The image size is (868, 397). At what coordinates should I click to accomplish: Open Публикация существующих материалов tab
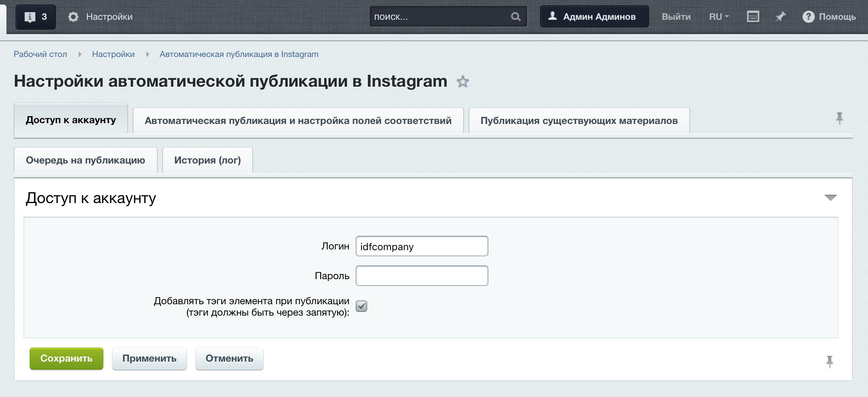[579, 121]
